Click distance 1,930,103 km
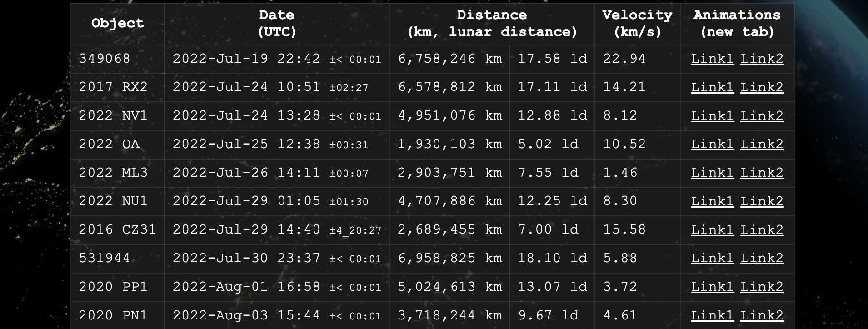The height and width of the screenshot is (329, 868). [x=450, y=144]
